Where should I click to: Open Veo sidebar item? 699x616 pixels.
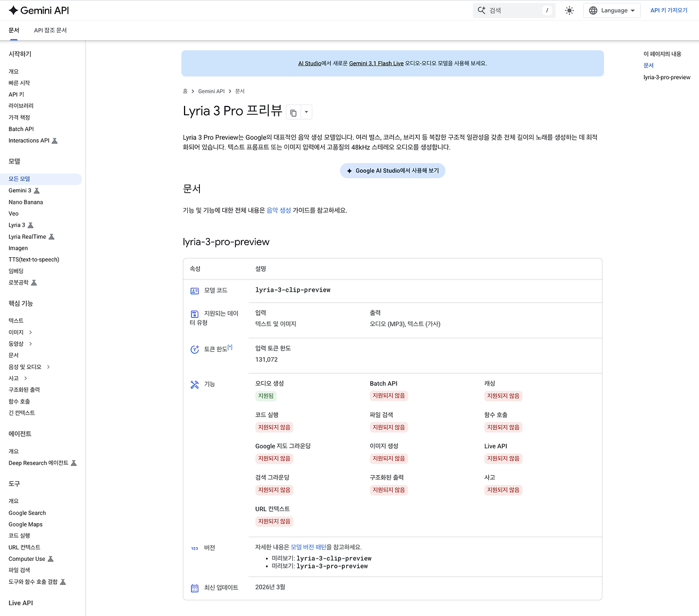[x=14, y=214]
